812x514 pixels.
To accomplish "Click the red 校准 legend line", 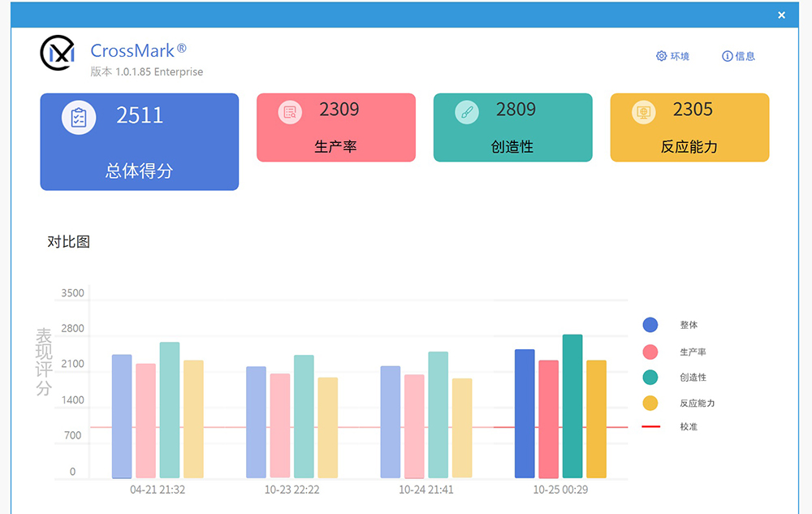I will [x=651, y=426].
